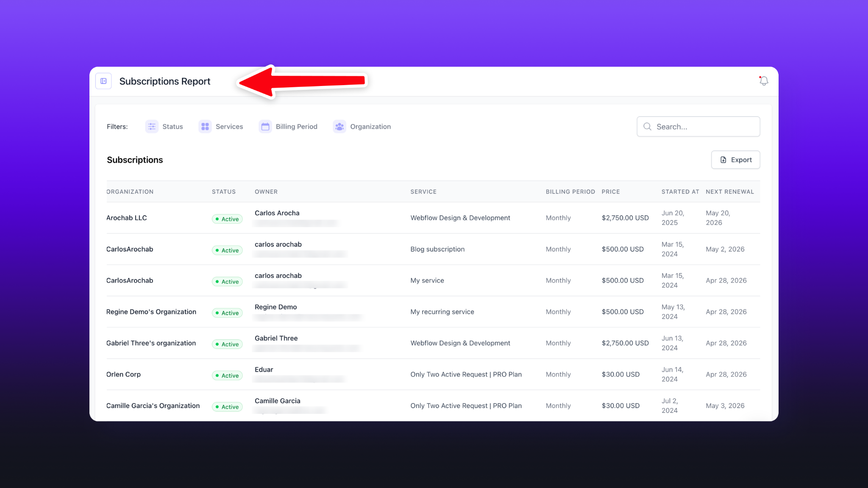Open the Status filter dropdown
The image size is (868, 488).
tap(164, 126)
